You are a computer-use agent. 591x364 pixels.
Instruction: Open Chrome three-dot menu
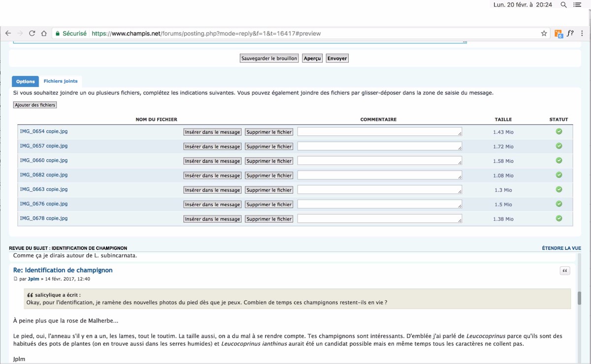pos(582,33)
